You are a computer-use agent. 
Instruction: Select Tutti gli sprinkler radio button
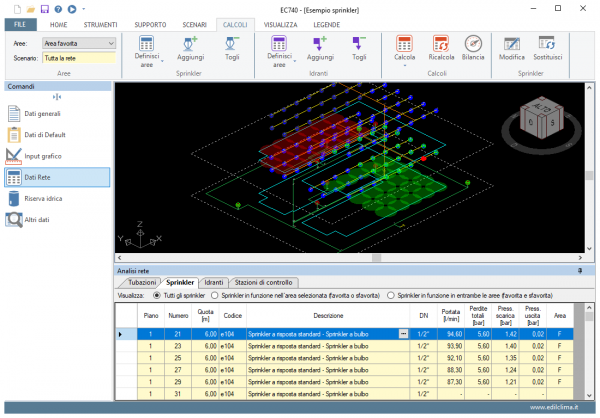point(157,296)
